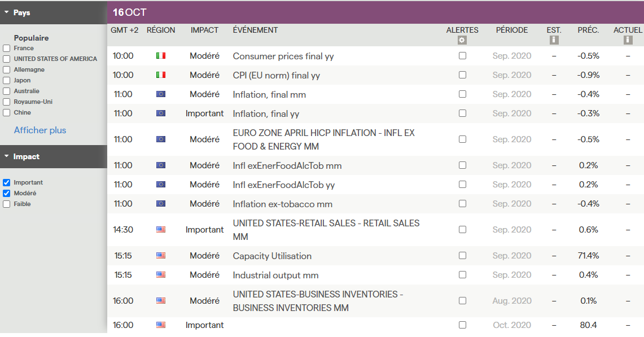Screen dimensions: 644x337
Task: Collapse the Pays filter section
Action: click(x=7, y=12)
